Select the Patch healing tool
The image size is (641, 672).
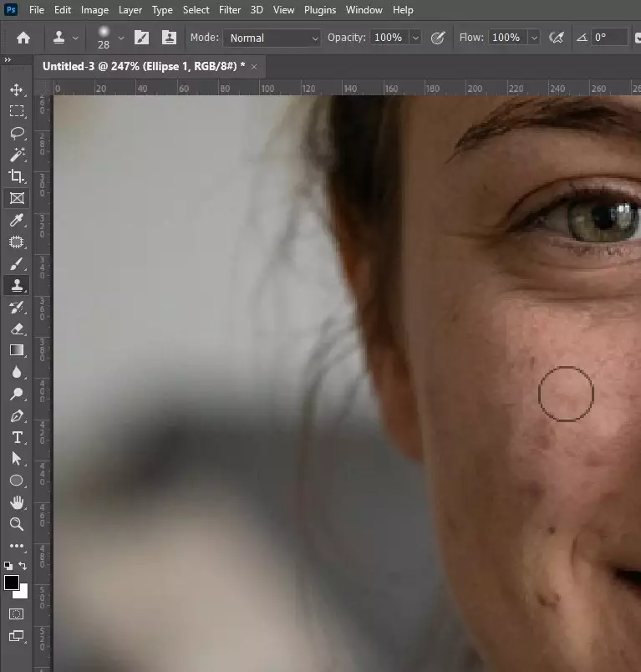click(17, 242)
